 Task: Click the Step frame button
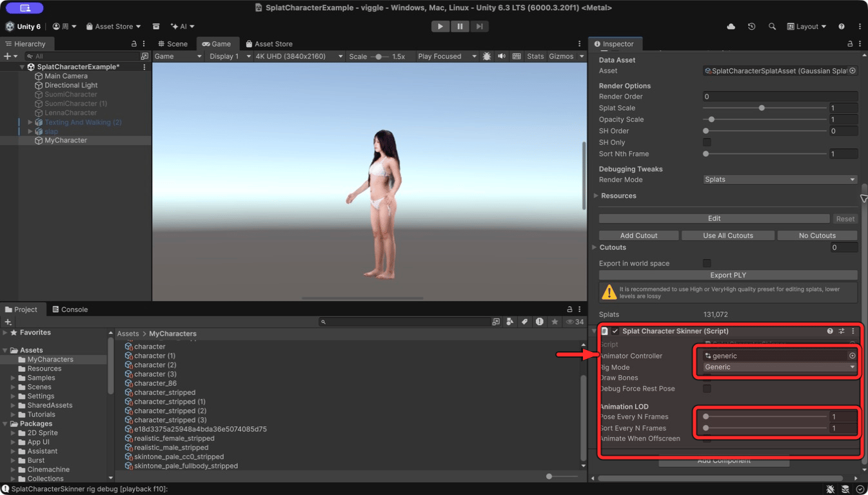(479, 26)
